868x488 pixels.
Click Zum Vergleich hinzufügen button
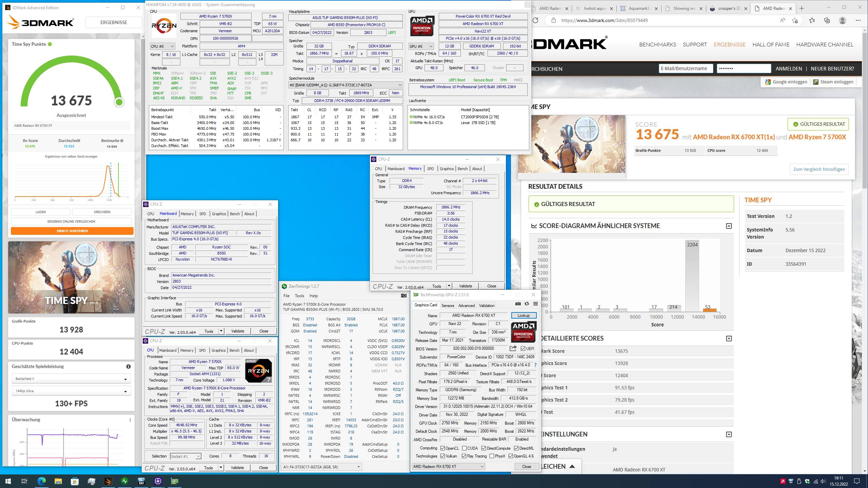click(x=819, y=169)
